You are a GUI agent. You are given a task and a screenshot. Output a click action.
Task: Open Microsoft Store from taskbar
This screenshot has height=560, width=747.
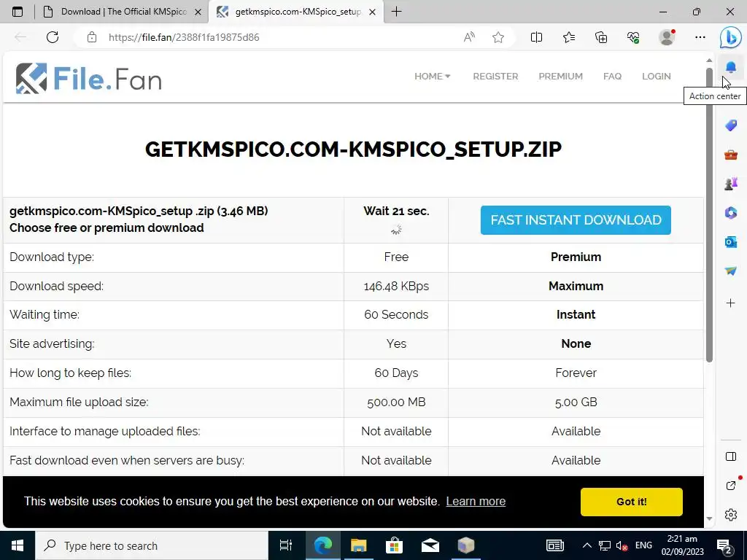394,545
